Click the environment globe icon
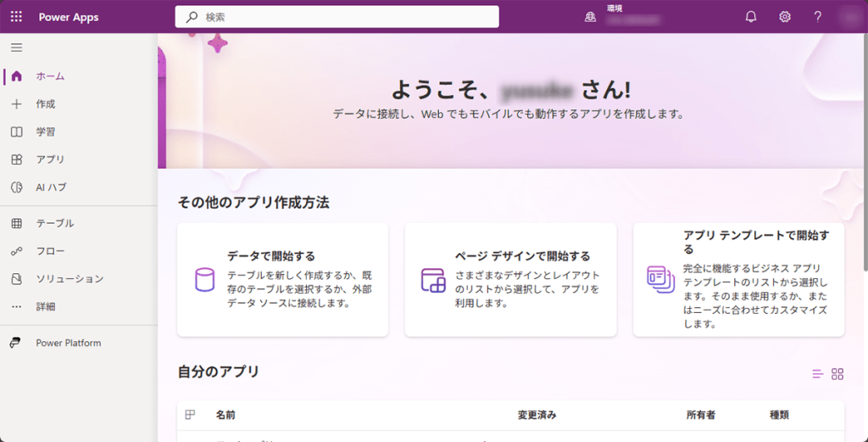The image size is (868, 442). point(590,17)
